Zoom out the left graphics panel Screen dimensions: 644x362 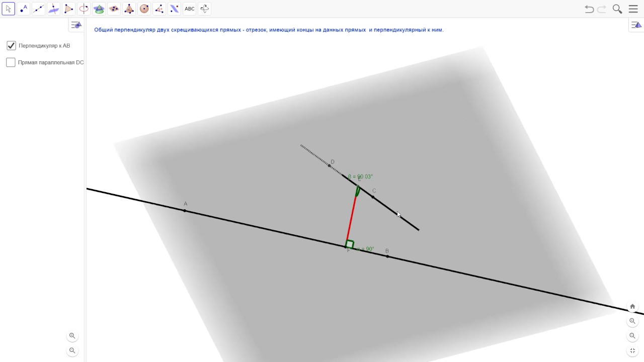72,351
